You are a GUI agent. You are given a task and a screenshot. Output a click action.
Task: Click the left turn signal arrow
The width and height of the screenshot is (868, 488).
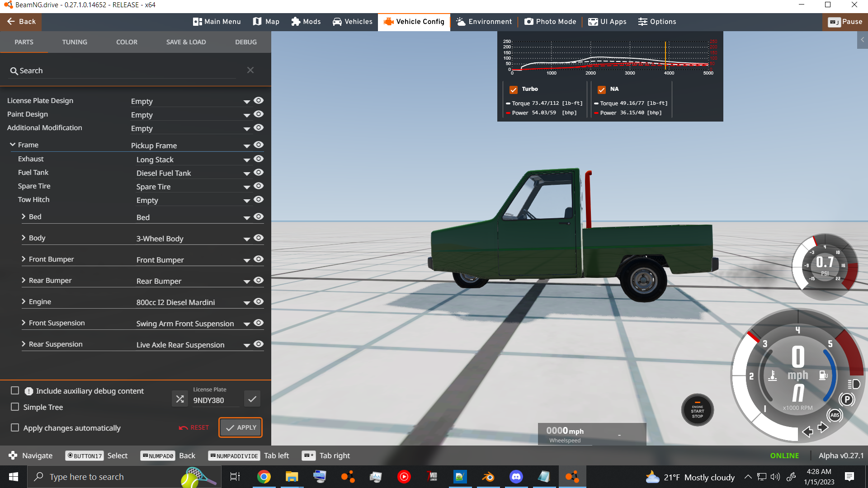807,432
